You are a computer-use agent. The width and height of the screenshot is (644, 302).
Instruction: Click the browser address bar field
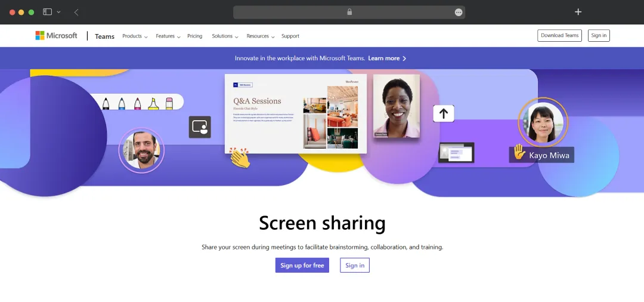(x=349, y=13)
